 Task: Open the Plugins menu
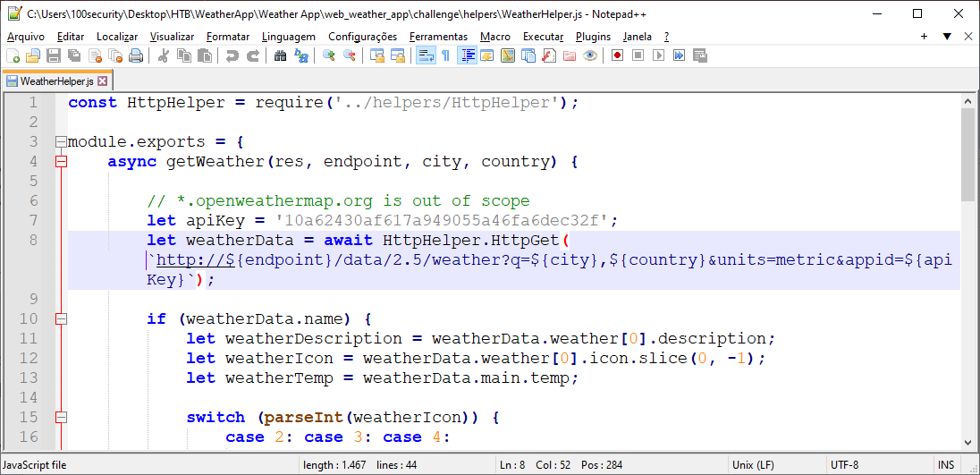[x=593, y=37]
